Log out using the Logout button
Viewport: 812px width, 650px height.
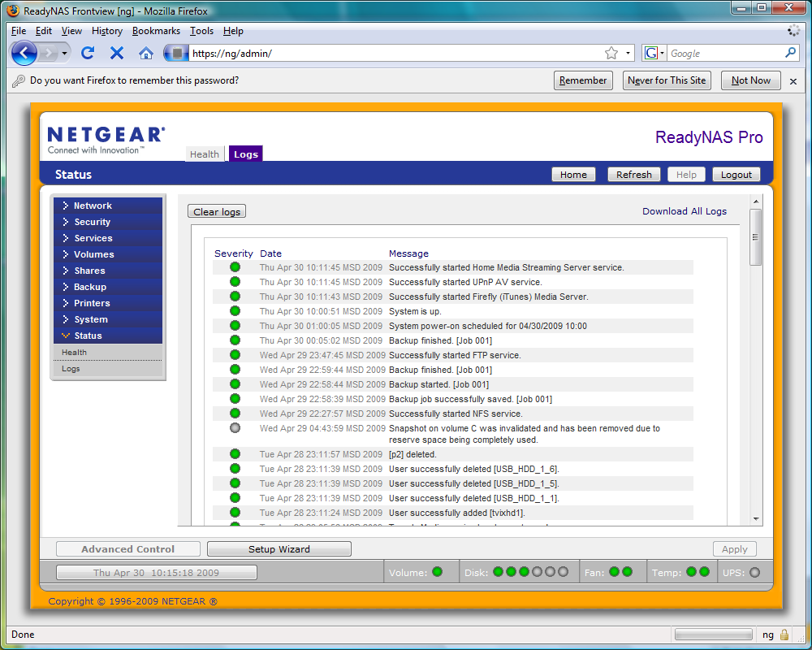click(736, 174)
